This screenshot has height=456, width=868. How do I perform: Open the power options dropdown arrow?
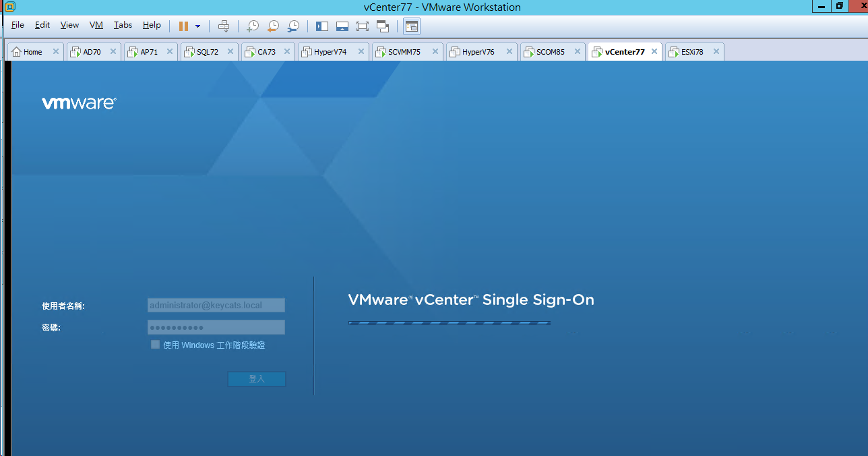pos(197,26)
